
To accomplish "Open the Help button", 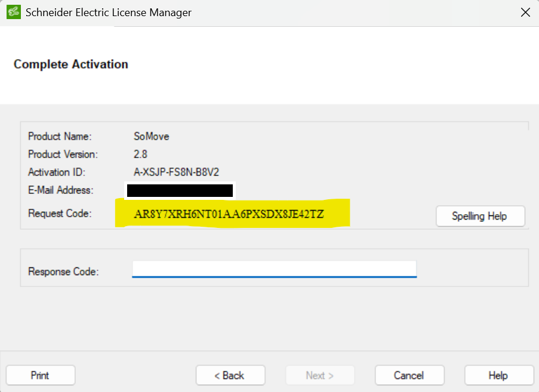I will click(499, 375).
